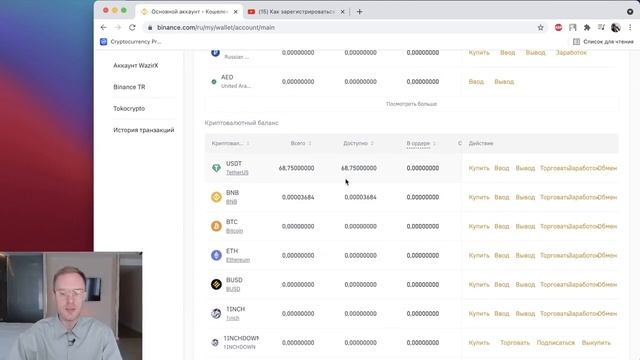Open the TetherUS link under USDT
640x360 pixels.
[x=237, y=173]
